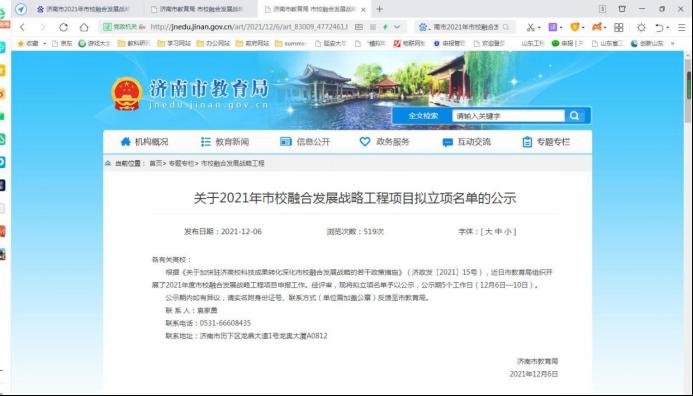This screenshot has height=396, width=693.
Task: Open new tab with plus button
Action: [380, 9]
